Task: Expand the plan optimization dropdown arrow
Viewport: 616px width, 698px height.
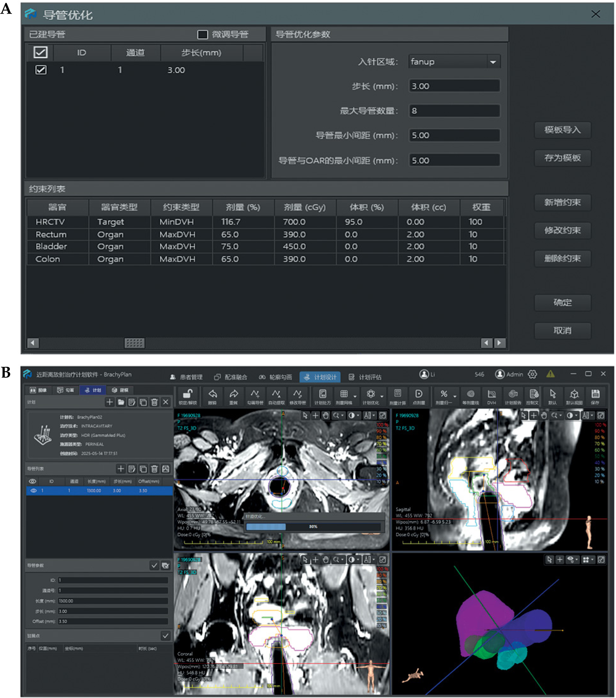Action: pyautogui.click(x=382, y=397)
